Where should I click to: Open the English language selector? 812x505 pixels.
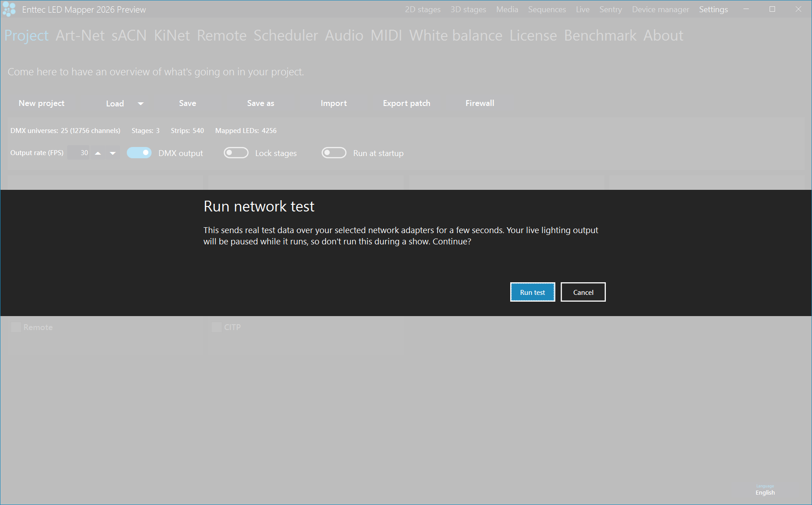(x=765, y=493)
